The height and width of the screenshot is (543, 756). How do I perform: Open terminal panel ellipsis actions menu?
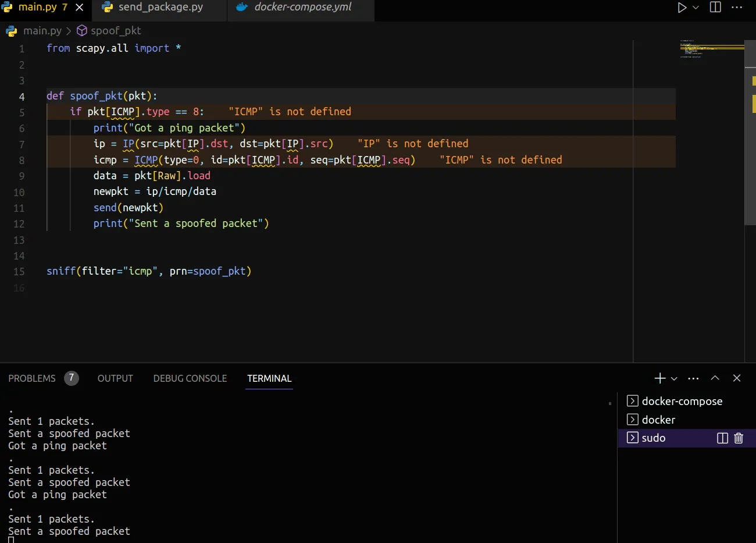693,378
